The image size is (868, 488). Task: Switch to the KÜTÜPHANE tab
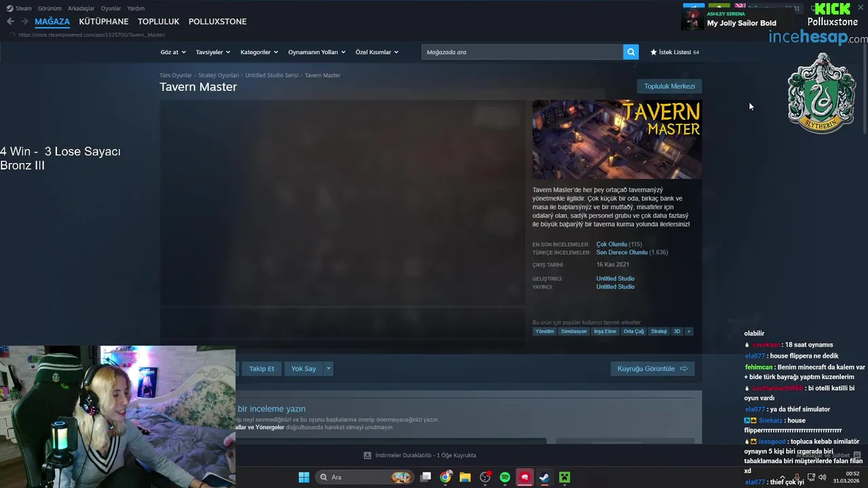(x=104, y=22)
